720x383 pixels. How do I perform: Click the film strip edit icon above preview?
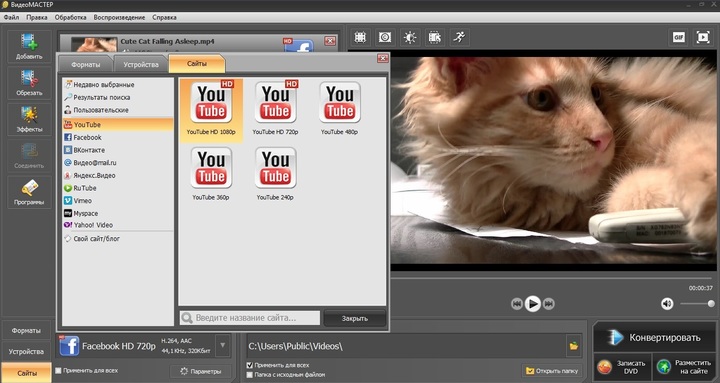[434, 37]
